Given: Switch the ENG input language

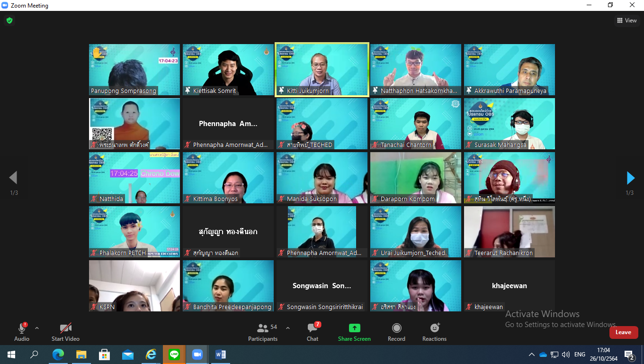Looking at the screenshot, I should [x=580, y=354].
